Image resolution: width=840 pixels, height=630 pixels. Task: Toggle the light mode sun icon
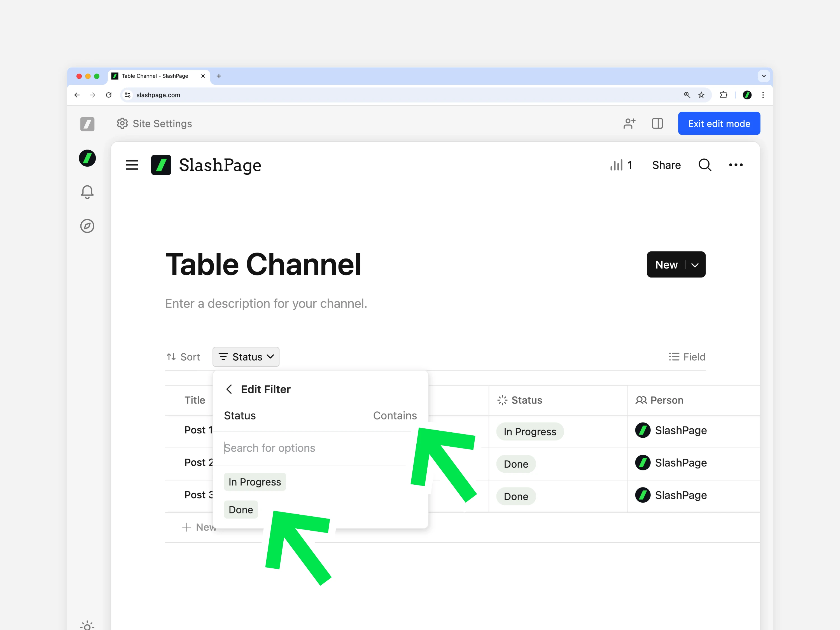point(87,626)
